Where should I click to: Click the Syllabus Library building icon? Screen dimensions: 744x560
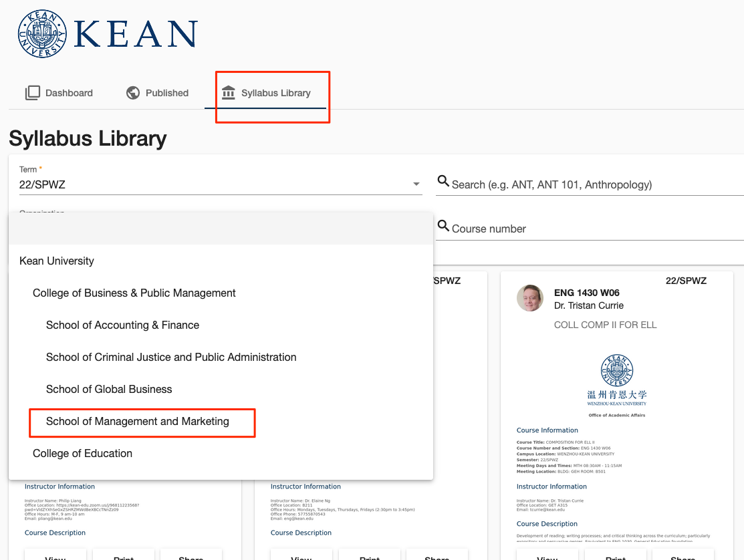[228, 93]
